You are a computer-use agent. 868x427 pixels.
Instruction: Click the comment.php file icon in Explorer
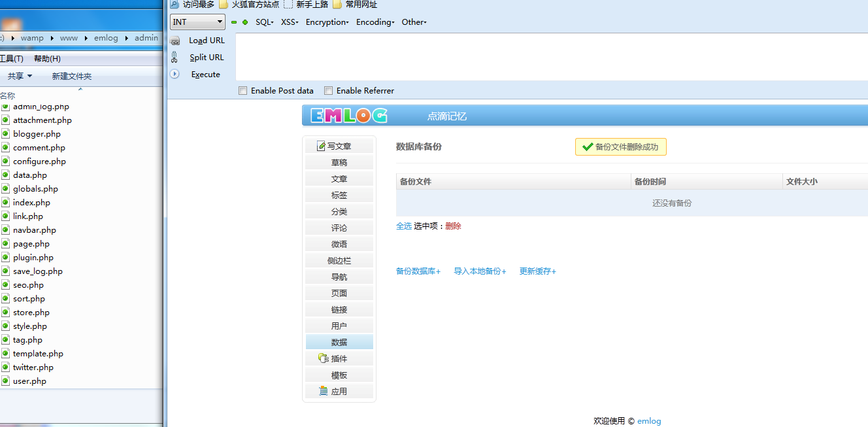pos(5,148)
